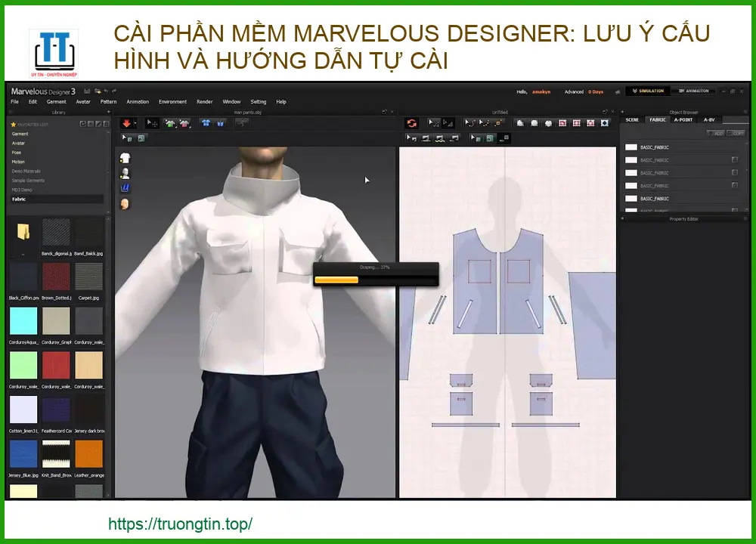Expand the Garment item in Library list
Viewport: 756px width, 544px height.
tap(20, 134)
